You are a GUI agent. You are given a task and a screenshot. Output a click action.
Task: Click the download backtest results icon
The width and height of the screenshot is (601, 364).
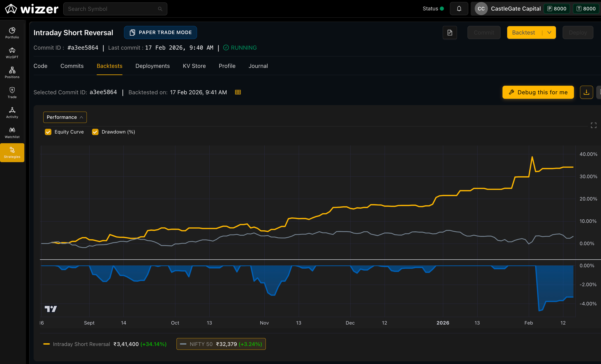tap(586, 92)
